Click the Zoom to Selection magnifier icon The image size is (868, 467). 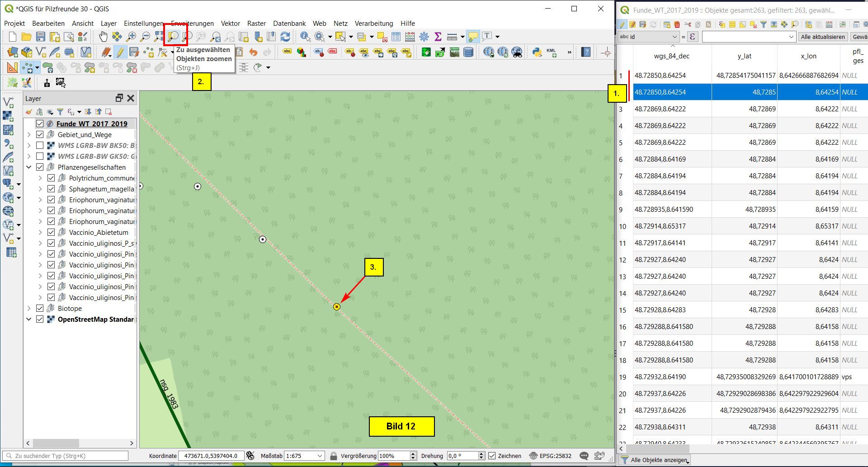tap(174, 36)
